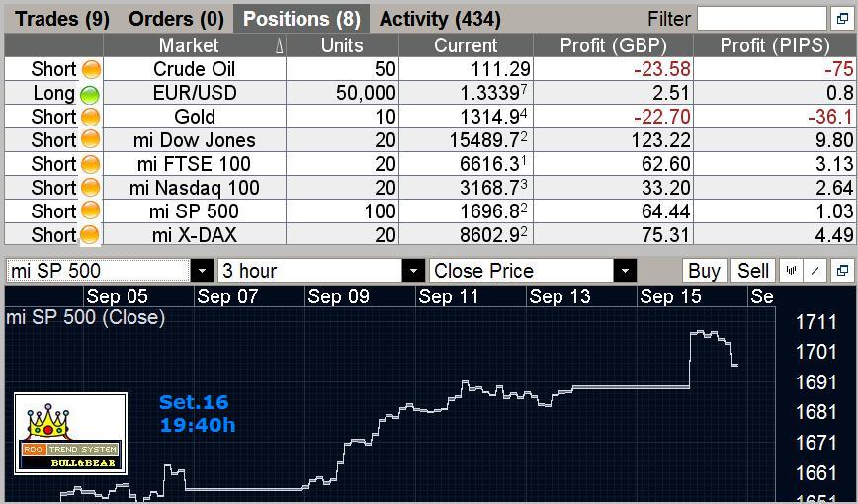Pop out the chart panel window icon
The height and width of the screenshot is (504, 858).
(x=842, y=271)
